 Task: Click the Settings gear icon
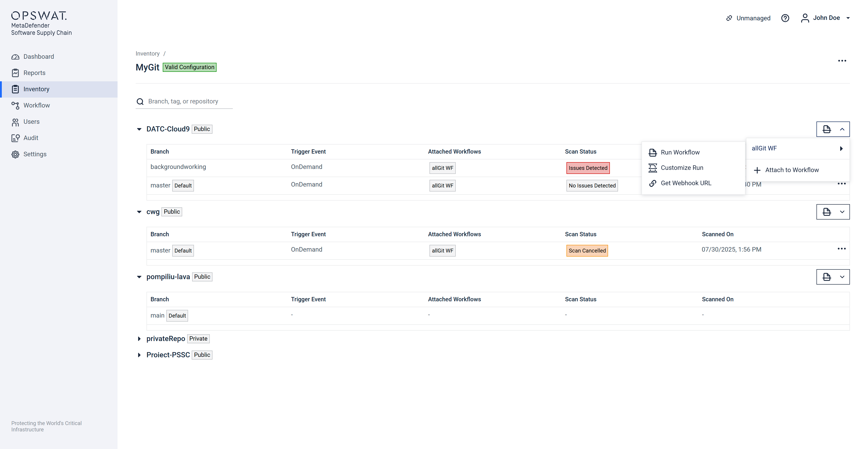(x=15, y=154)
